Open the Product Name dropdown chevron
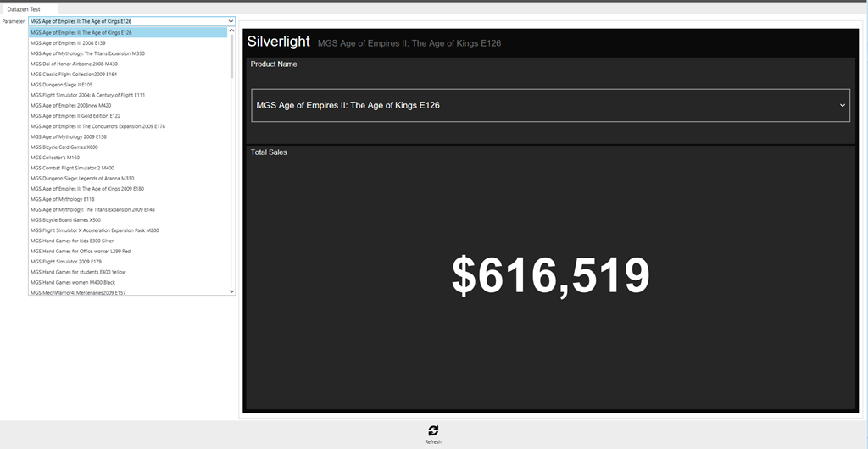 coord(843,106)
